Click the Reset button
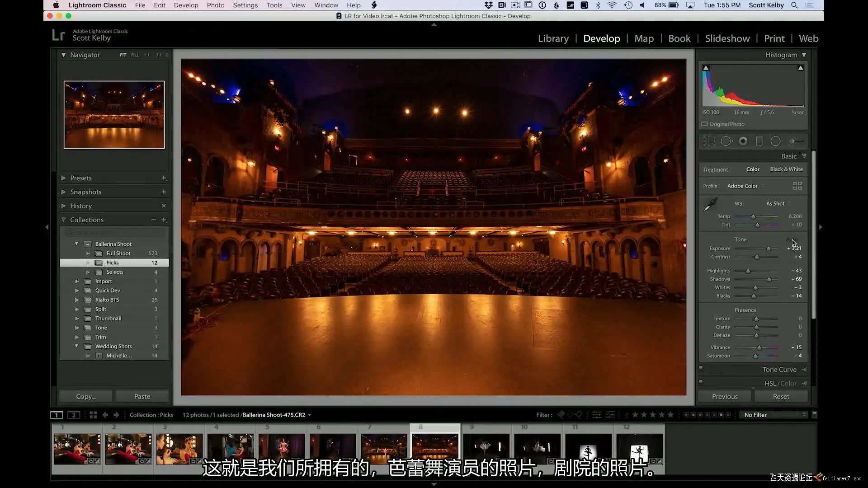The width and height of the screenshot is (868, 488). [x=781, y=396]
